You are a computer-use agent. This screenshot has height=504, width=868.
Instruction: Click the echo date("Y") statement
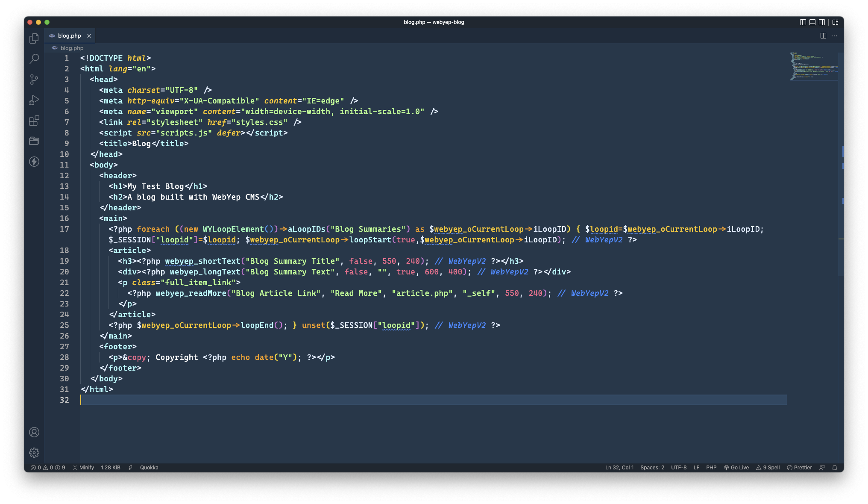click(x=267, y=357)
